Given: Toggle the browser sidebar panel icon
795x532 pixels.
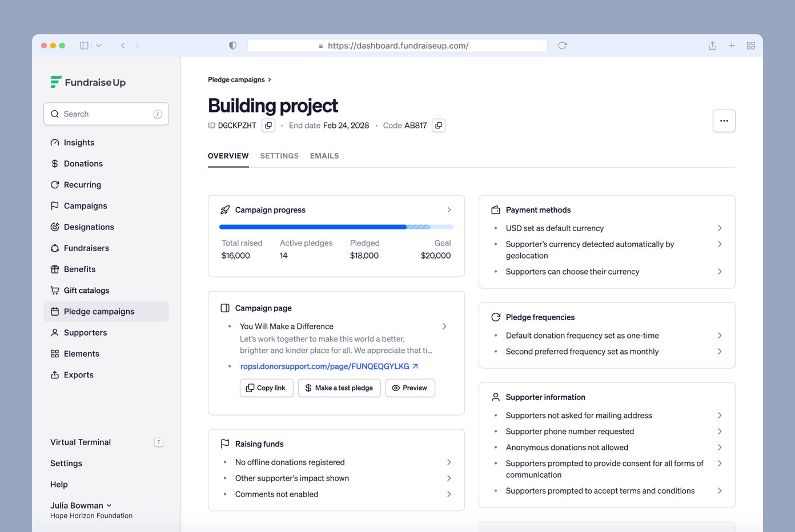Looking at the screenshot, I should 85,46.
